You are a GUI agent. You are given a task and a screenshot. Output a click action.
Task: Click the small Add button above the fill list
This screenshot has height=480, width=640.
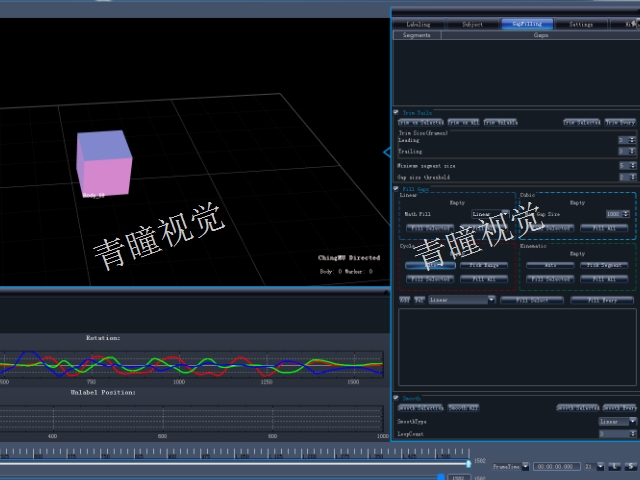click(x=404, y=300)
